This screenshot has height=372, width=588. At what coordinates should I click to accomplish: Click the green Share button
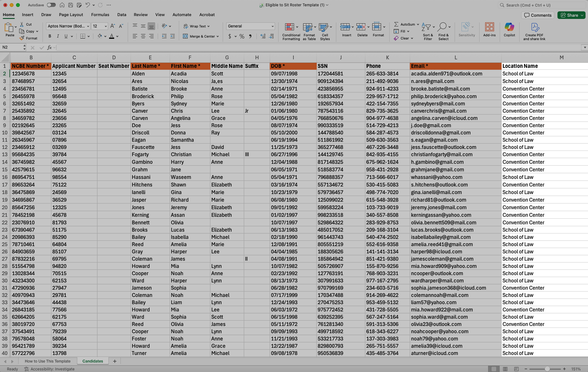[572, 15]
